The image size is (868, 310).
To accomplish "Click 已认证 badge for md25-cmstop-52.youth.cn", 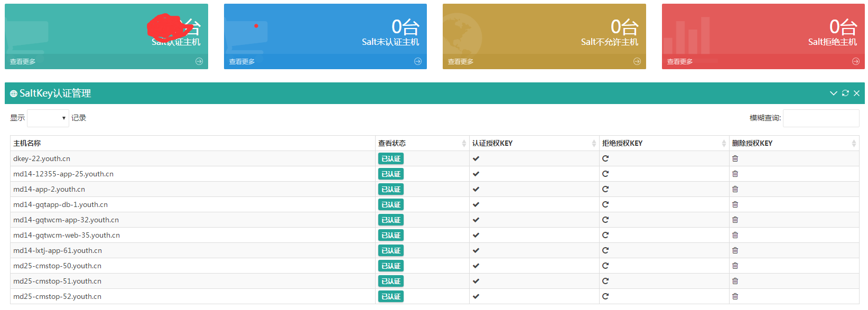I will pos(391,296).
